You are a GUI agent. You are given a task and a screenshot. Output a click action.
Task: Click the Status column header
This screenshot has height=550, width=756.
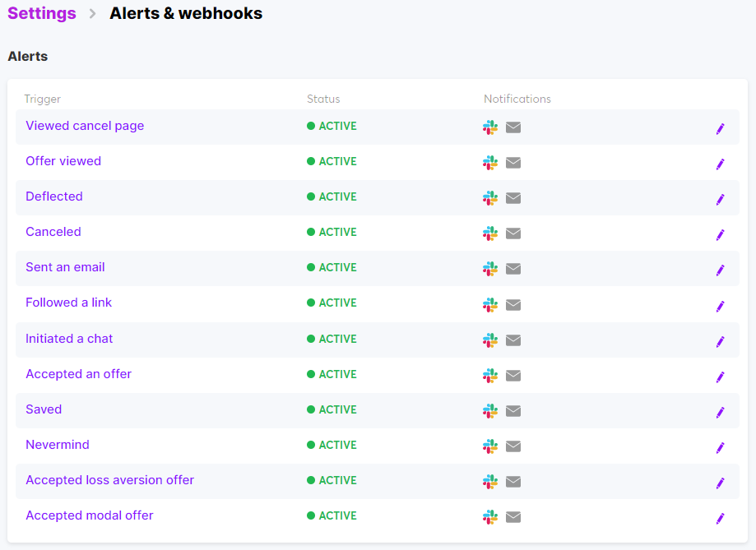(323, 99)
